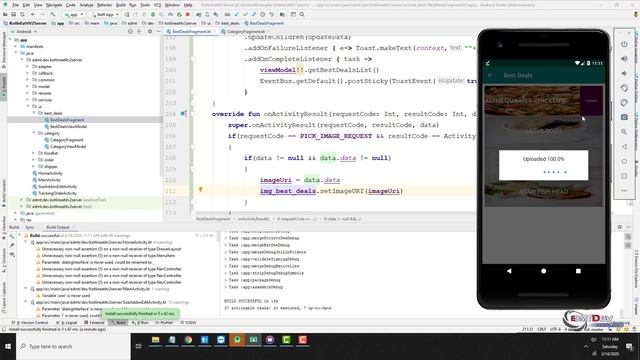The image size is (640, 360).
Task: Click the Debug app bug icon
Action: pyautogui.click(x=152, y=15)
